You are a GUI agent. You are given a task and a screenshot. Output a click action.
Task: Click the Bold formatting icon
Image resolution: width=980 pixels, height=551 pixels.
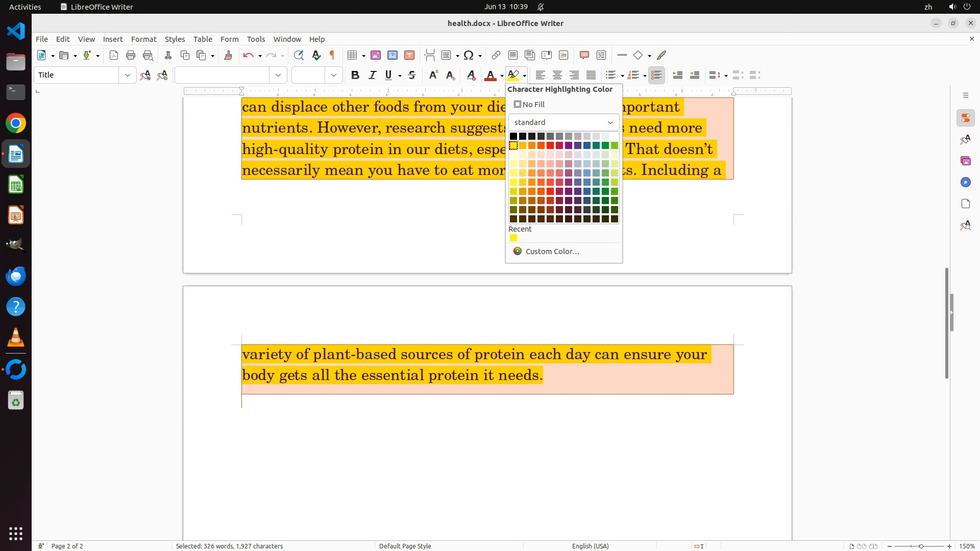click(x=355, y=76)
